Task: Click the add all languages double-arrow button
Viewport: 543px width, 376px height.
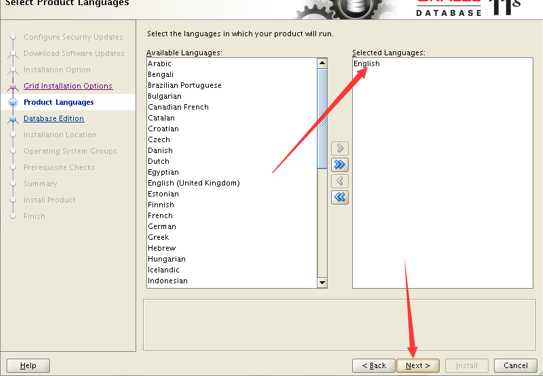Action: (x=340, y=164)
